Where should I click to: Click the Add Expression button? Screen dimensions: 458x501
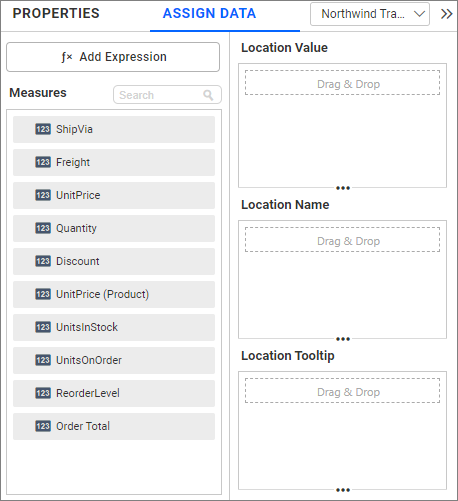point(113,57)
